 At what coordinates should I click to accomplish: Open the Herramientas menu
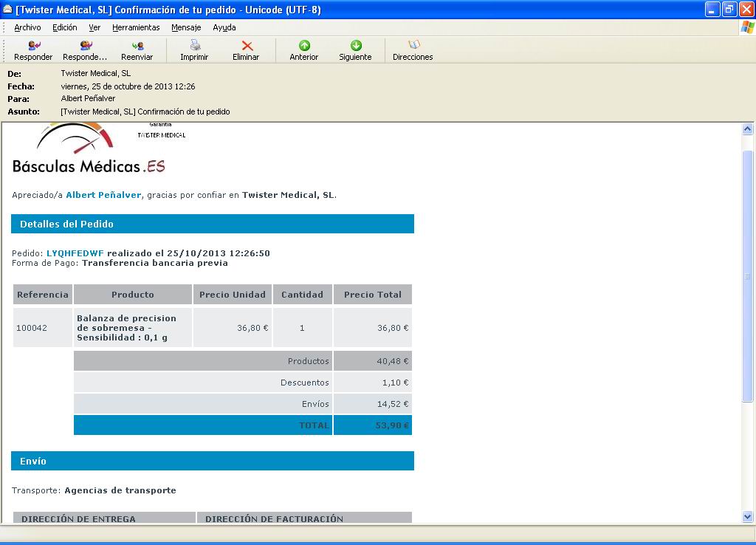pos(136,27)
